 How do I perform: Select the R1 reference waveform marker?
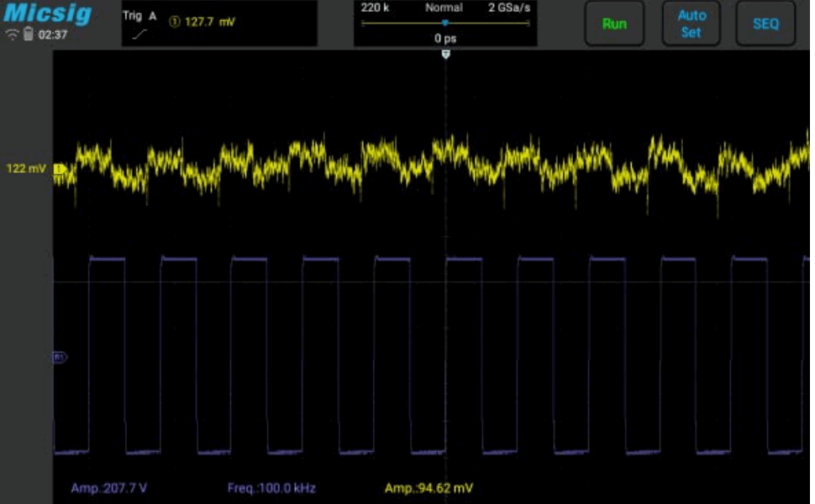[x=59, y=357]
